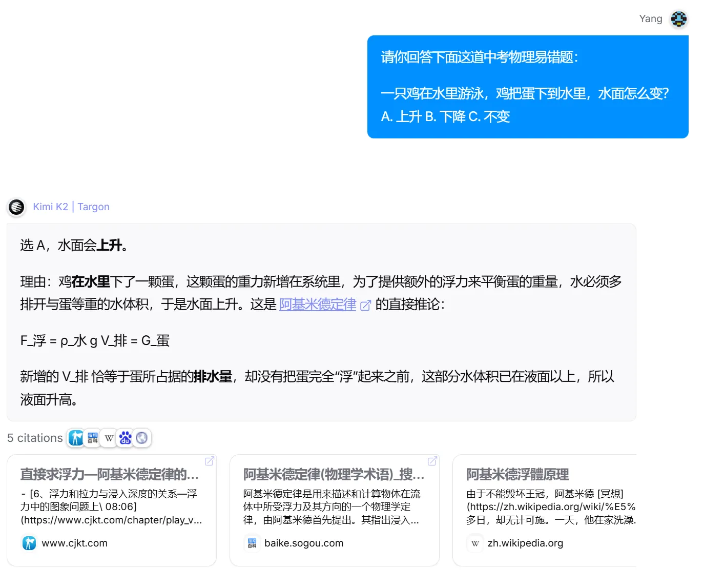Image resolution: width=704 pixels, height=588 pixels.
Task: Open the Wikipedia citation icon in citations row
Action: click(109, 438)
